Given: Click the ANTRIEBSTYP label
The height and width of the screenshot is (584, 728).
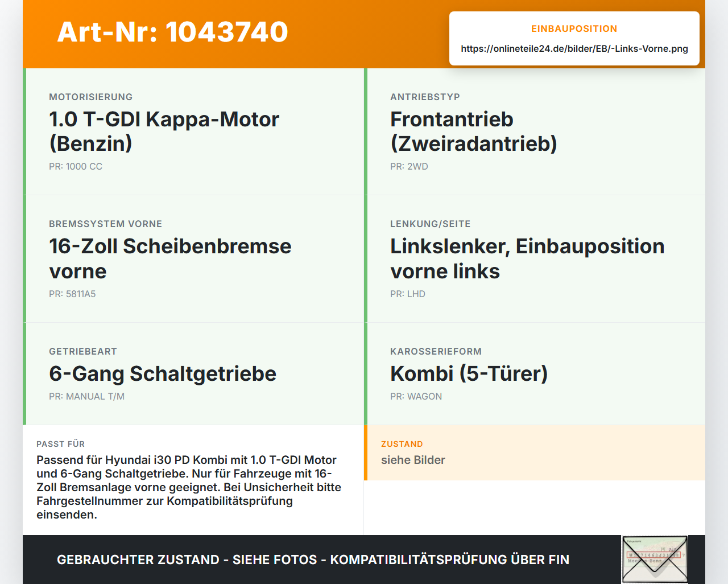Looking at the screenshot, I should 425,97.
